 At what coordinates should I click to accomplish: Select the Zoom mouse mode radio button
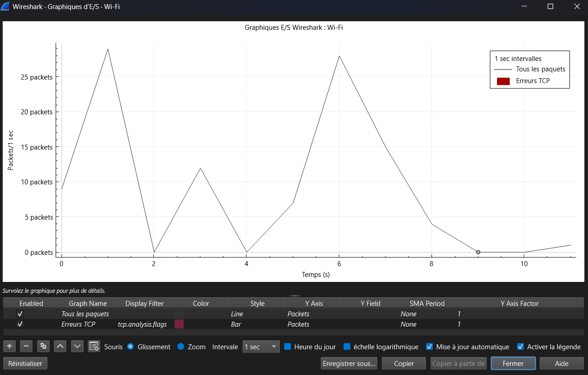(181, 347)
